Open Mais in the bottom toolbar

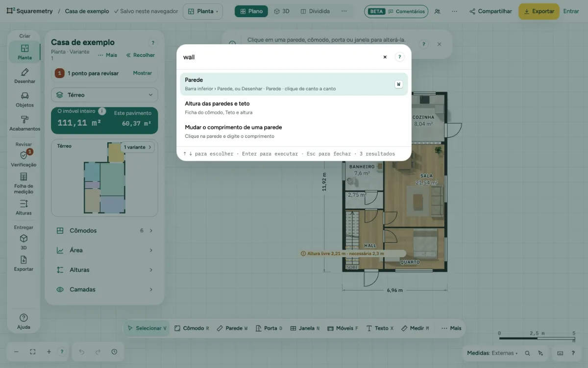(451, 328)
